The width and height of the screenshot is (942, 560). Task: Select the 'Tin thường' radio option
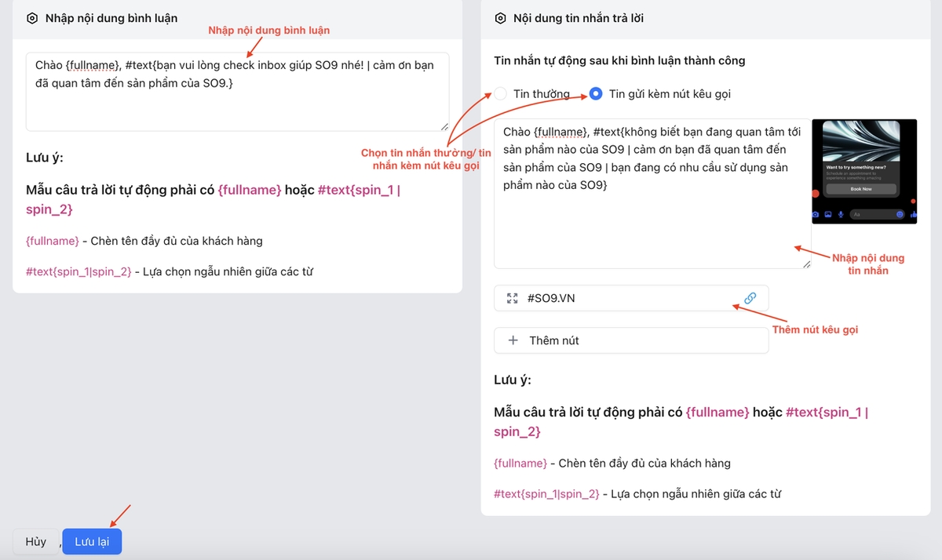[x=501, y=94]
